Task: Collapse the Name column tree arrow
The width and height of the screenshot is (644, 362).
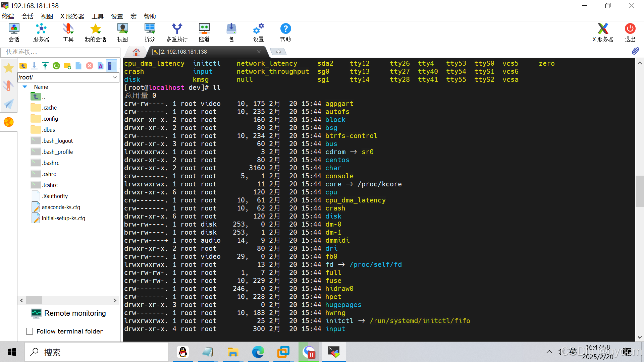Action: tap(25, 87)
